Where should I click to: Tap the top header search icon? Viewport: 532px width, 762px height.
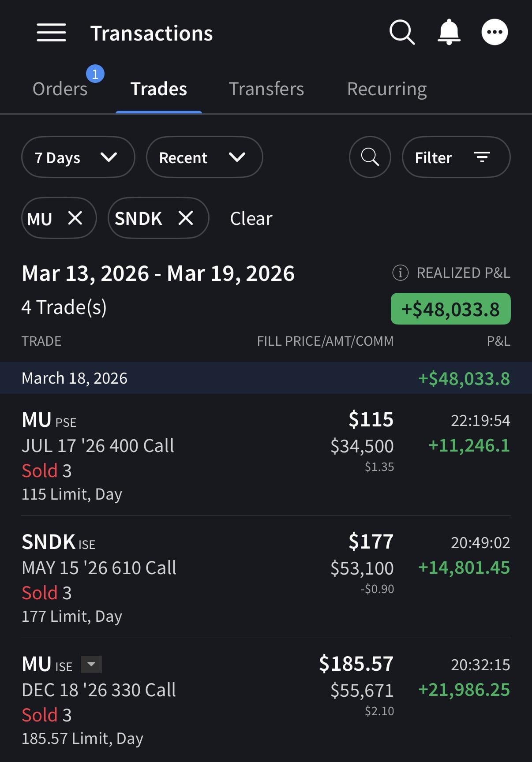402,32
